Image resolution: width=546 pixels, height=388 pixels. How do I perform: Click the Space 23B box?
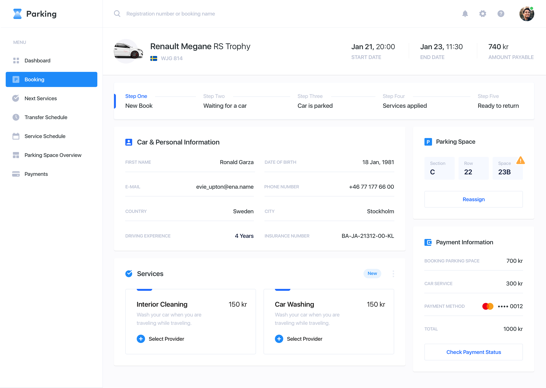tap(508, 168)
